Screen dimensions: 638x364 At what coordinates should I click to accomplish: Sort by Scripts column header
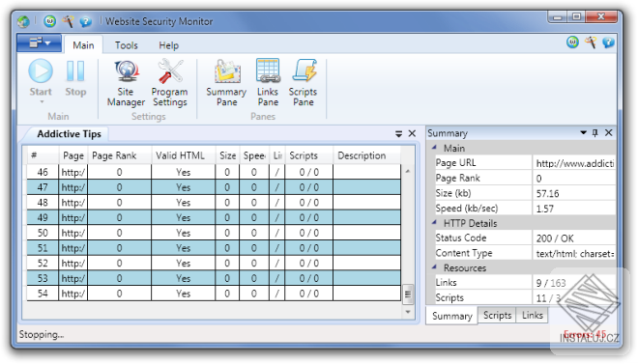308,155
